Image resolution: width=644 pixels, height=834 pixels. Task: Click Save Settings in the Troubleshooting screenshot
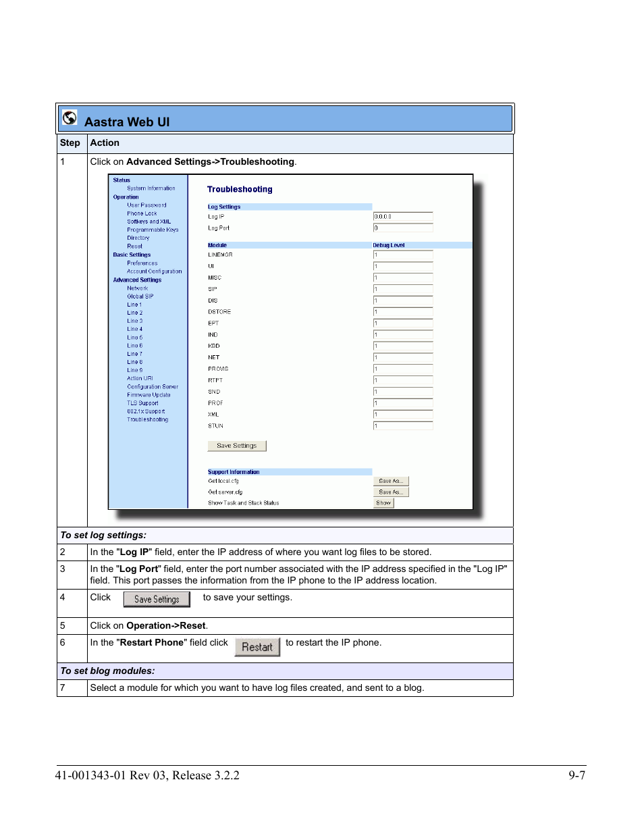(237, 446)
